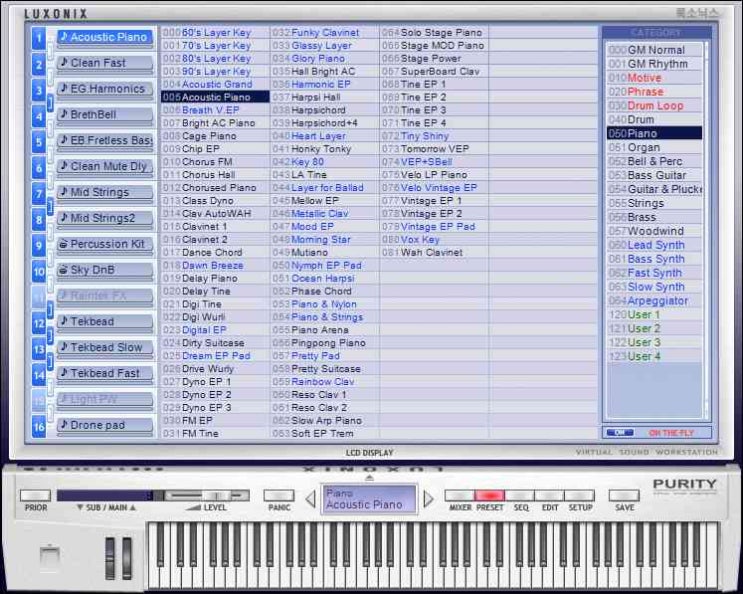The width and height of the screenshot is (743, 594).
Task: Toggle the PRESET view button
Action: [489, 495]
